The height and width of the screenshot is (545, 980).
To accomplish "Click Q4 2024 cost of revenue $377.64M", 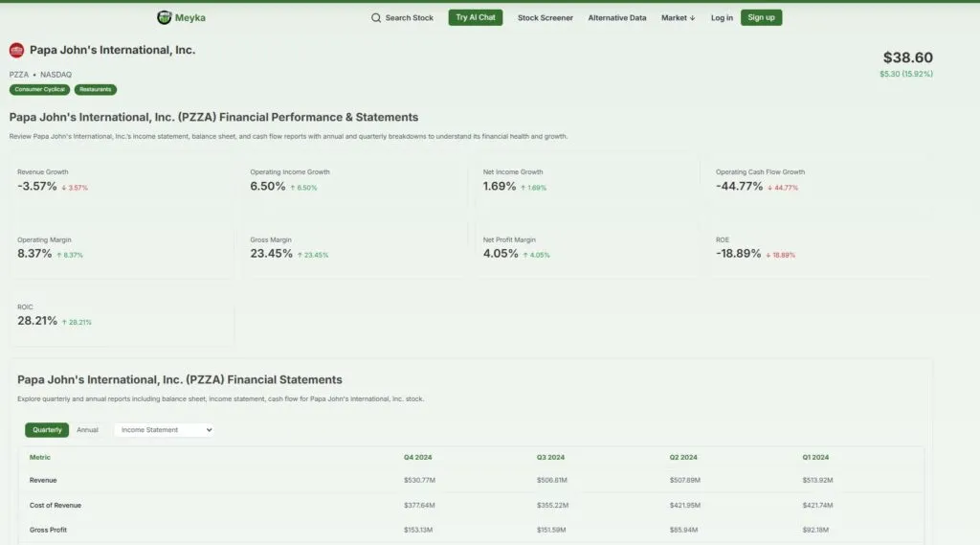I will [419, 506].
